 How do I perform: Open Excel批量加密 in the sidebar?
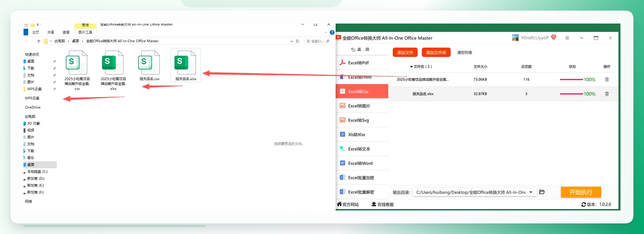361,178
